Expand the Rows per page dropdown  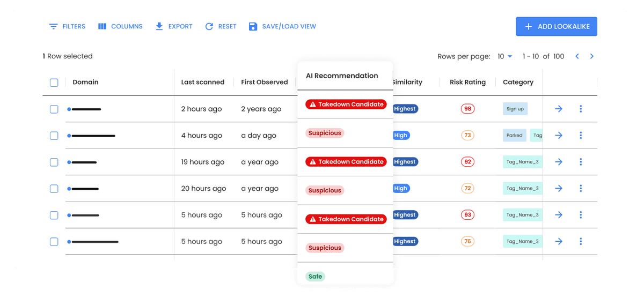504,56
